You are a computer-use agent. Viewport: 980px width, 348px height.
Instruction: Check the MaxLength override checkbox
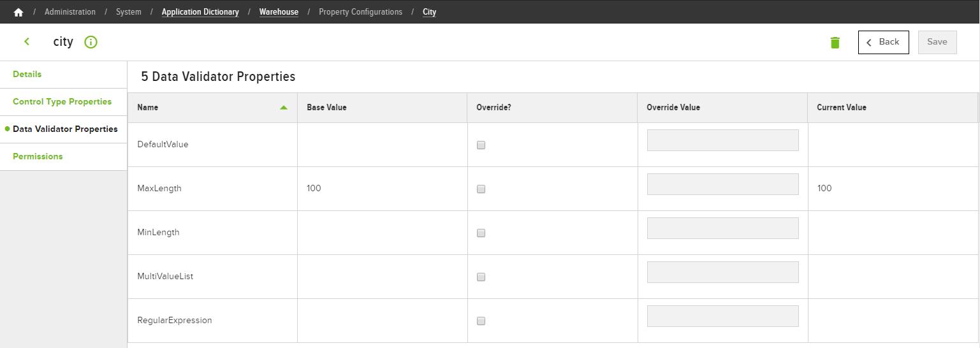pyautogui.click(x=481, y=189)
